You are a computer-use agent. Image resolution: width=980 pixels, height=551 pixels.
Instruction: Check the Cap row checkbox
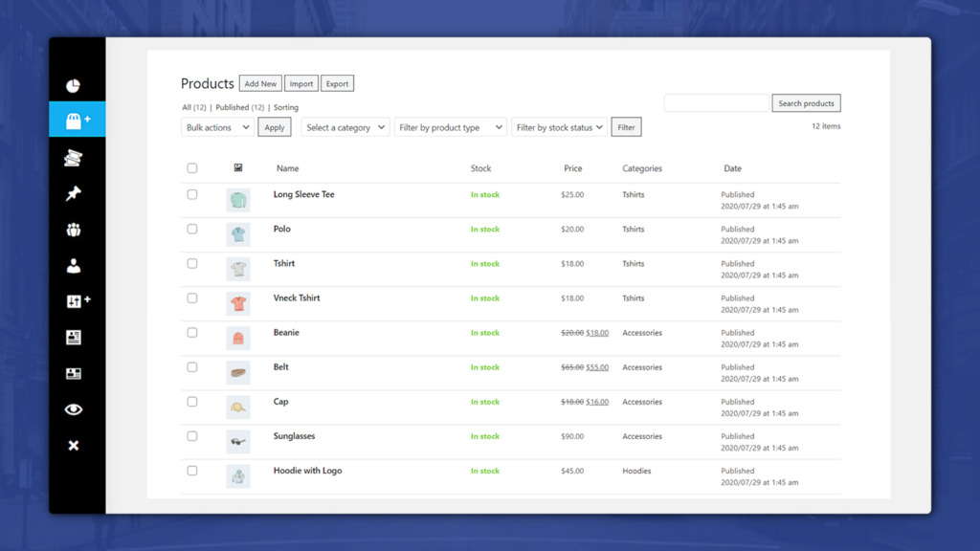(191, 402)
